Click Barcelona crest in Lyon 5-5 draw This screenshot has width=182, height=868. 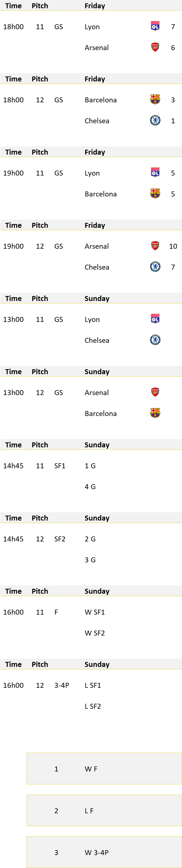155,193
